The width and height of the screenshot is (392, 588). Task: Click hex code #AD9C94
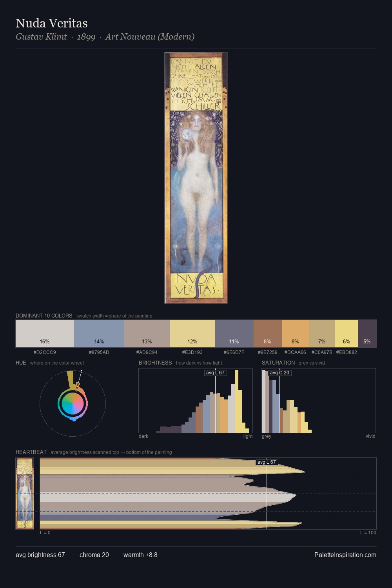click(x=147, y=352)
